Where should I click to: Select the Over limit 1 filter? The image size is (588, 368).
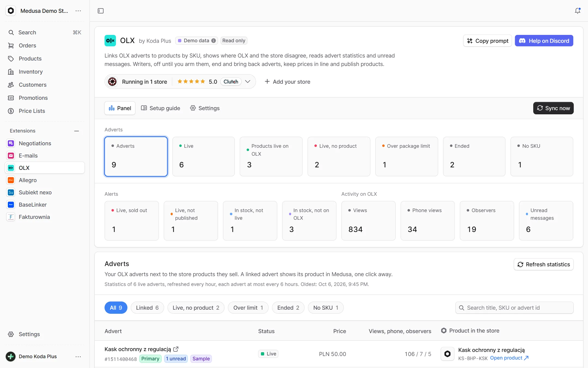coord(248,308)
